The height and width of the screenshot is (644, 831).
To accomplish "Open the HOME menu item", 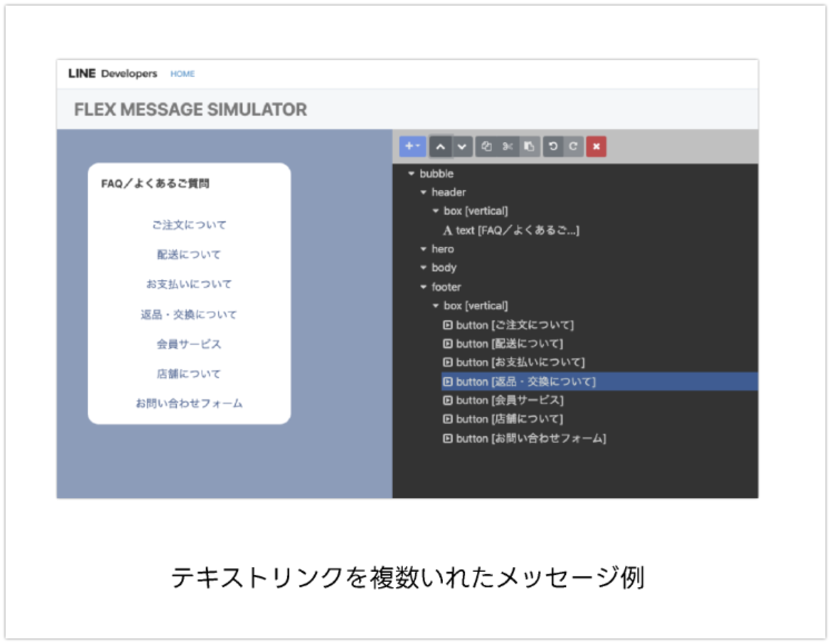I will (183, 73).
